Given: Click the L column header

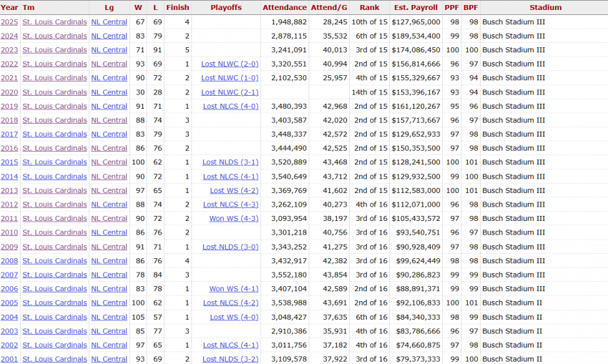Looking at the screenshot, I should [x=155, y=7].
